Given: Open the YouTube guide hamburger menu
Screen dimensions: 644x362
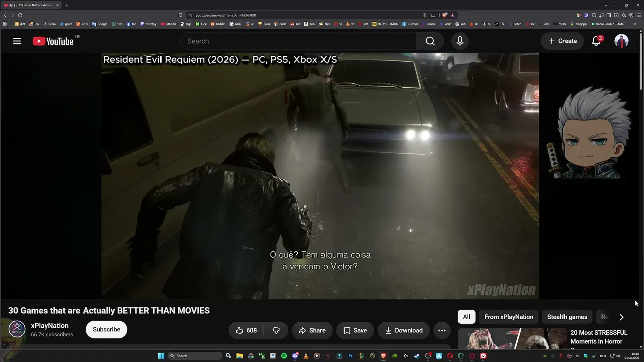Looking at the screenshot, I should pyautogui.click(x=17, y=41).
